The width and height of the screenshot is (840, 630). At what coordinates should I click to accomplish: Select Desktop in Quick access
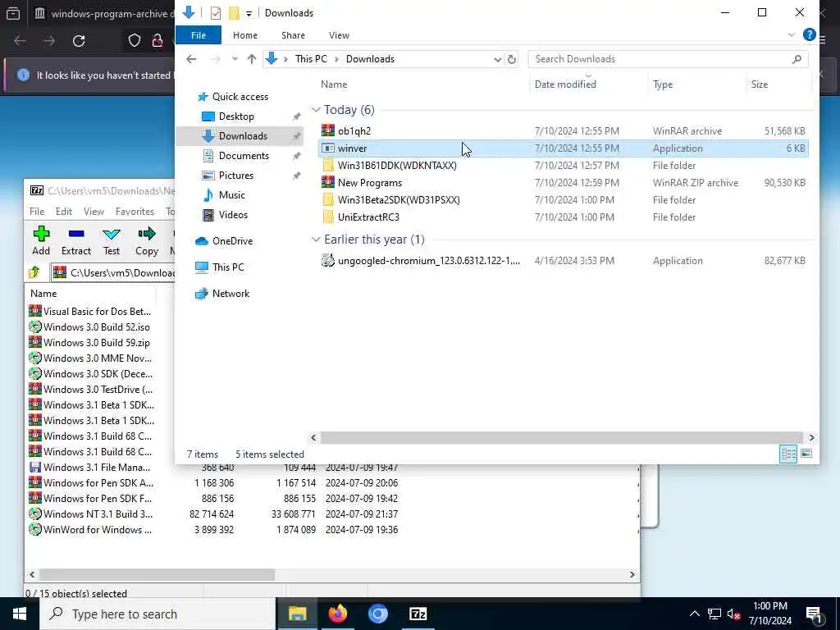coord(236,116)
